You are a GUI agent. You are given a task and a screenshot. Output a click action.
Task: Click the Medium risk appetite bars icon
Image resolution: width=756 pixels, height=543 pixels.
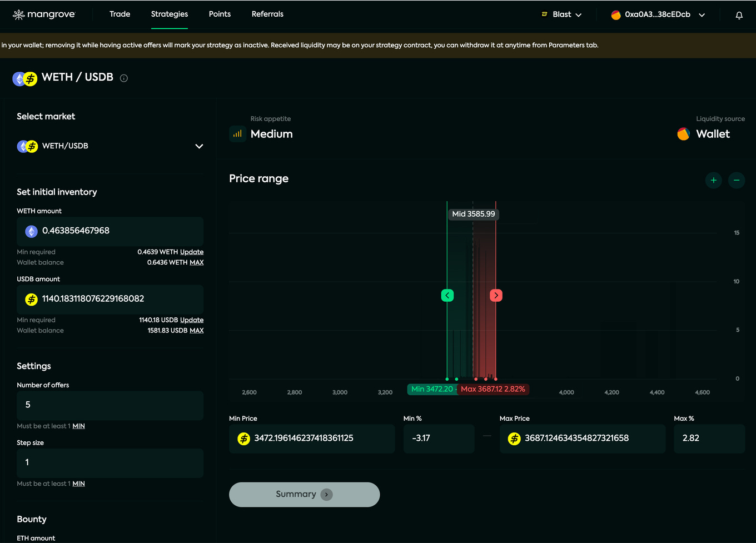pos(237,134)
